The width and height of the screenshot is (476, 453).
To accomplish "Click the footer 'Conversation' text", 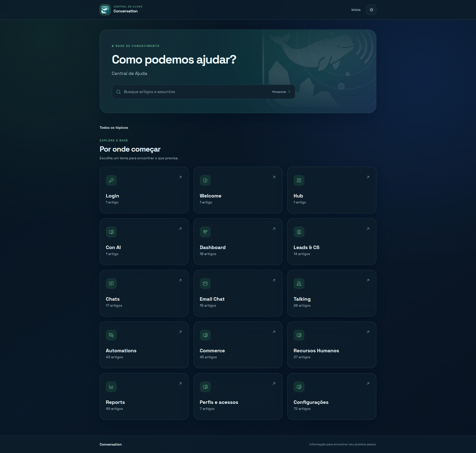I will (111, 444).
